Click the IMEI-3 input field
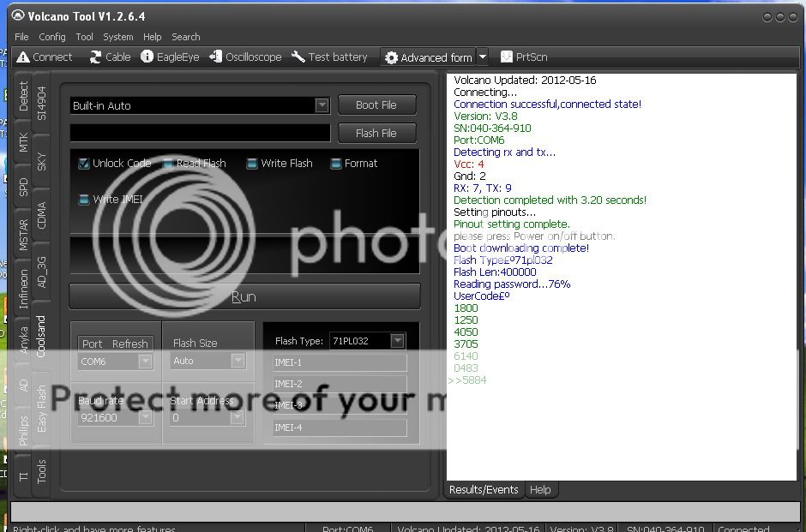The width and height of the screenshot is (806, 532). 340,405
